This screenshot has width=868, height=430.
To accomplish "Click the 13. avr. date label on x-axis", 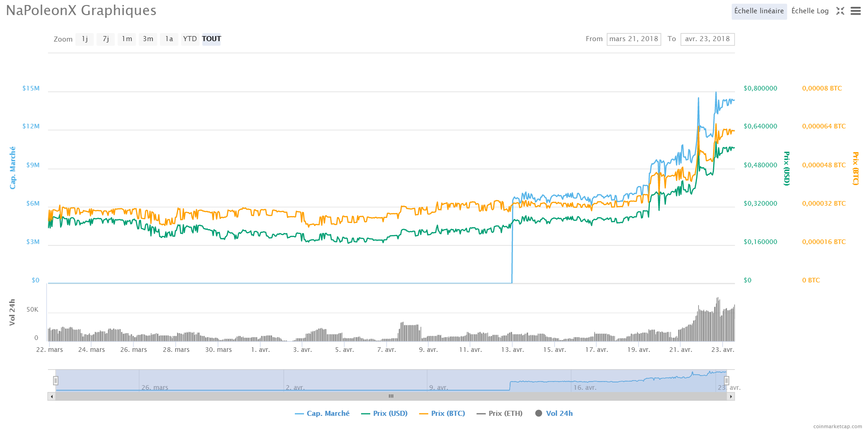I will (512, 350).
